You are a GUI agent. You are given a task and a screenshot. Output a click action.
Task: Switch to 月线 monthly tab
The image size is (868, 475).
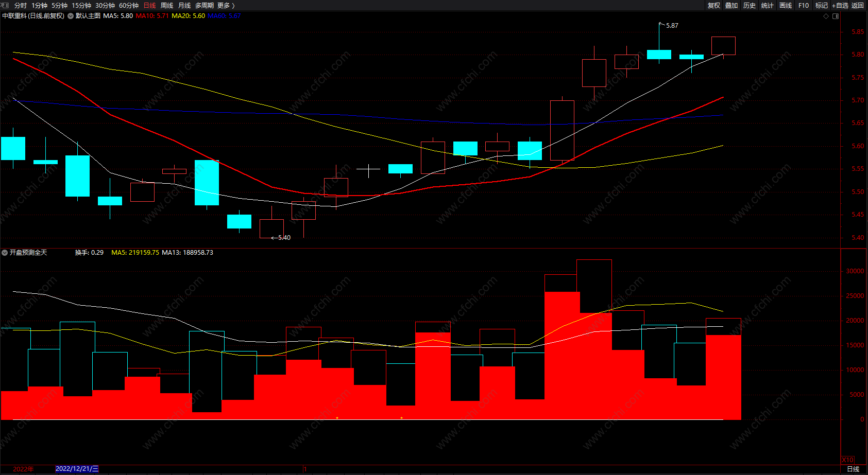[x=184, y=5]
